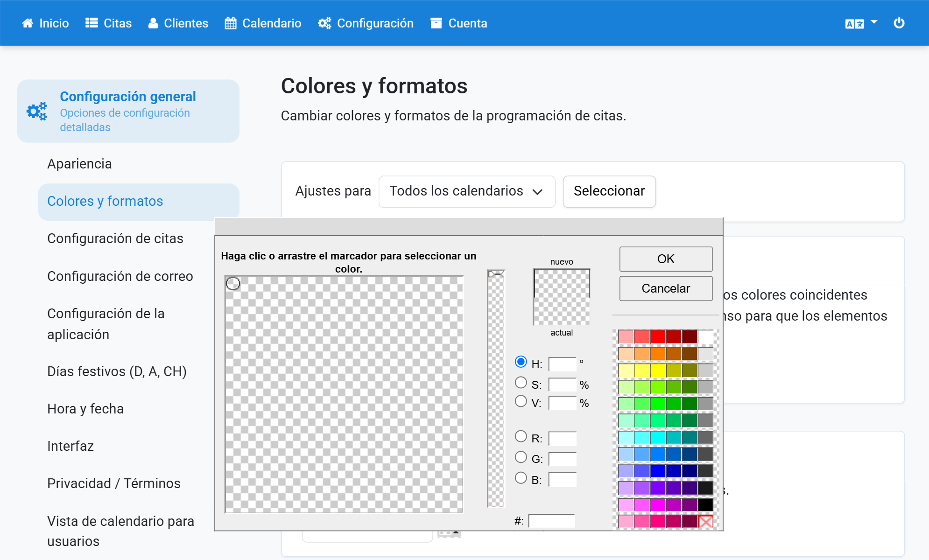Pick the pure red swatch
Viewport: 929px width, 560px height.
coord(658,336)
